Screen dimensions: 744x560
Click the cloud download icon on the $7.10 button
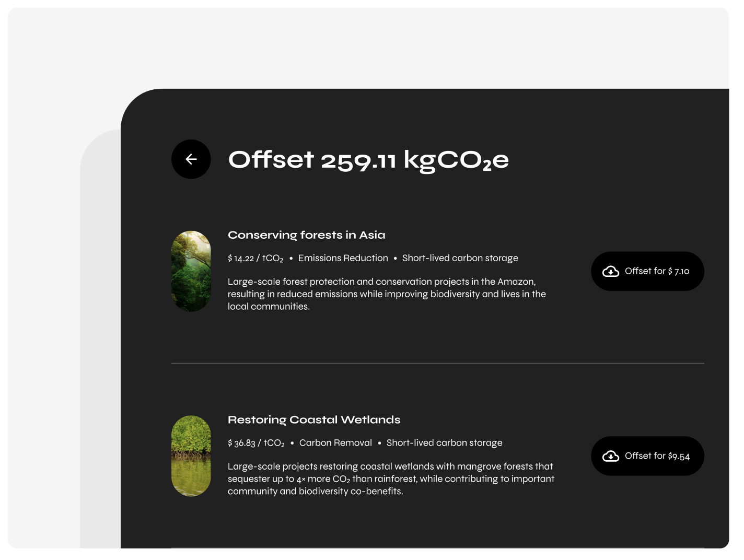pyautogui.click(x=611, y=271)
